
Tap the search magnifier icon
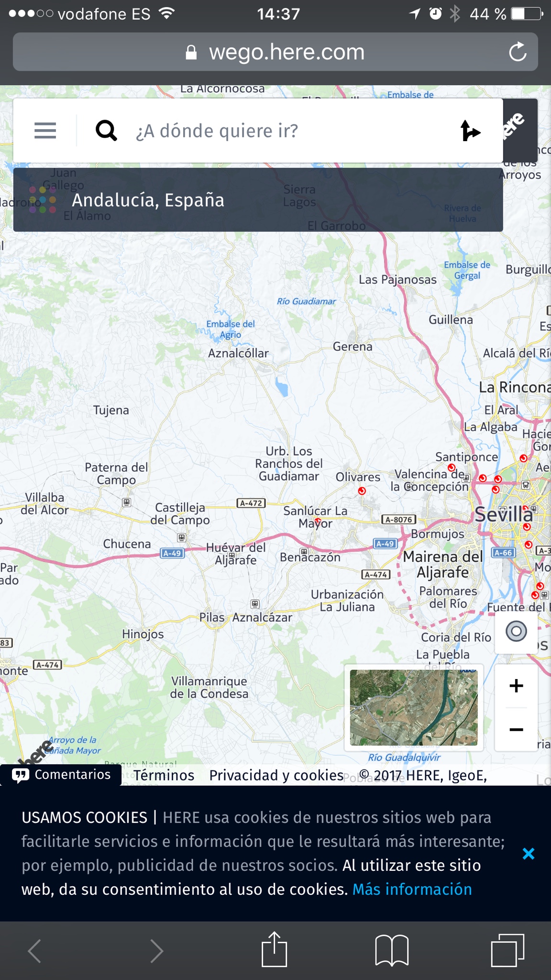(x=106, y=130)
